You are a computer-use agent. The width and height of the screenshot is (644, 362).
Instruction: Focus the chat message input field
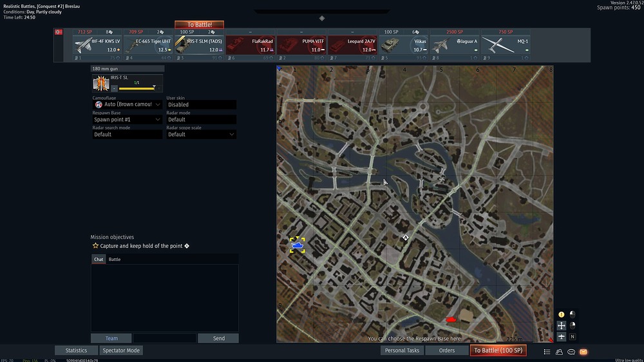pyautogui.click(x=164, y=338)
